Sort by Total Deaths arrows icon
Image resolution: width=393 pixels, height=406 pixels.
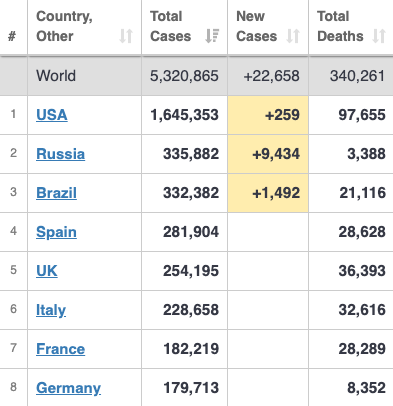point(379,36)
